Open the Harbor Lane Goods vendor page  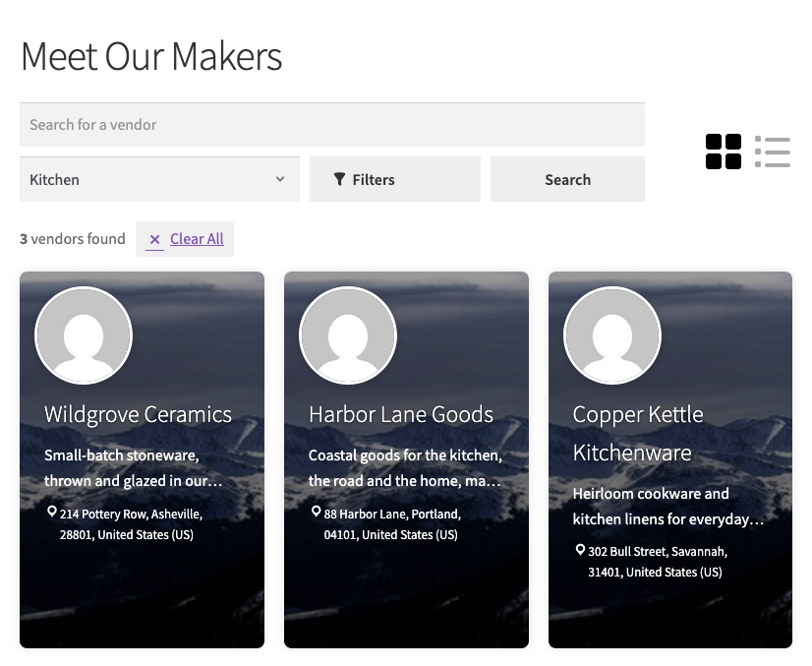click(401, 414)
